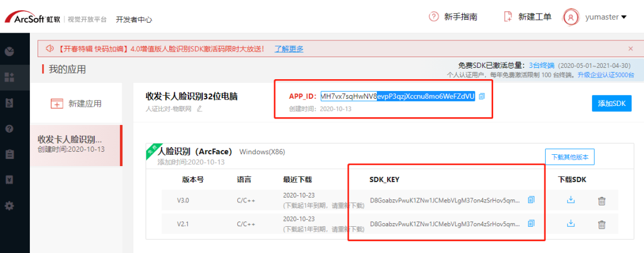Image resolution: width=644 pixels, height=253 pixels.
Task: Open the dashboard pie chart sidebar icon
Action: pos(9,51)
